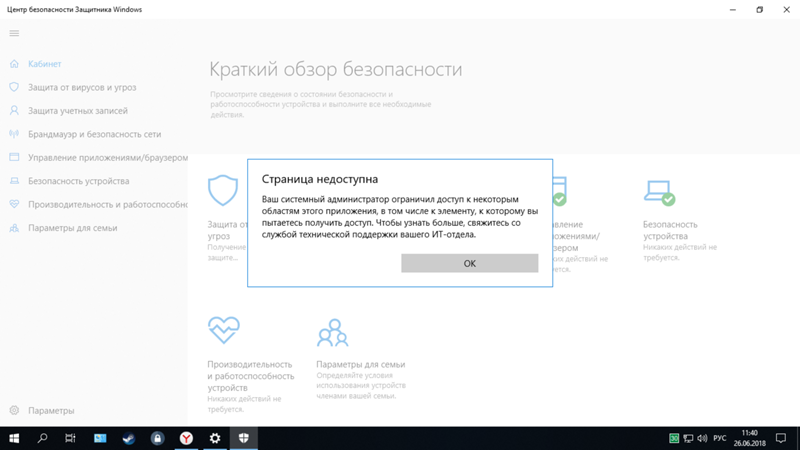Select the Безопасность устройства tile label
800x450 pixels.
coord(670,230)
